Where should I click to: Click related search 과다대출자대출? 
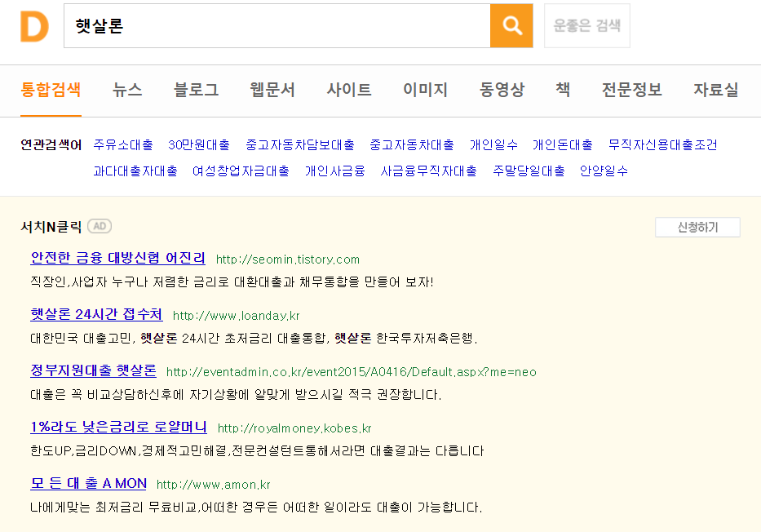(x=135, y=171)
